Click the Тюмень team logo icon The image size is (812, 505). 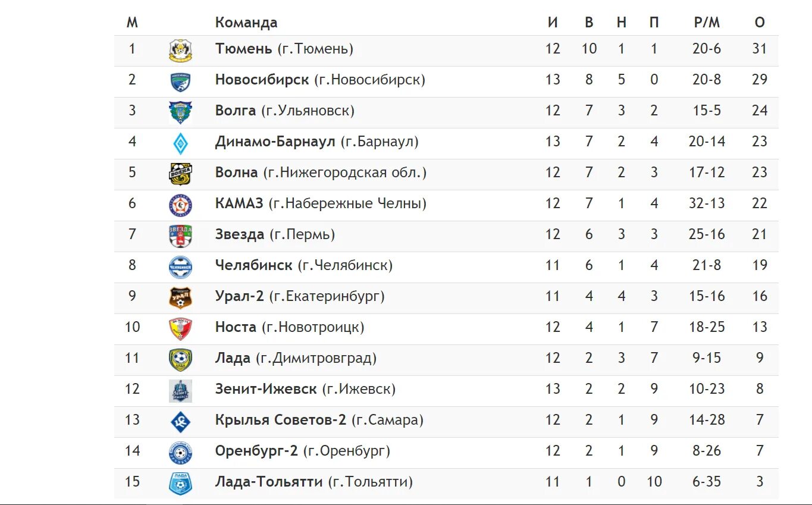click(180, 51)
